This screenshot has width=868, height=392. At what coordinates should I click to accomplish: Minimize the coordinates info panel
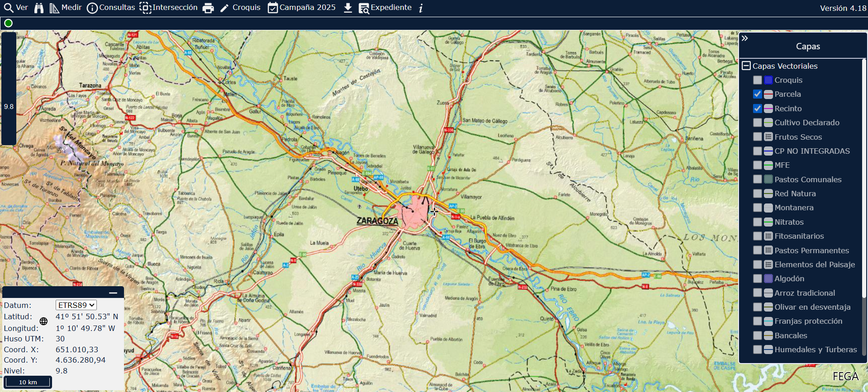tap(113, 293)
